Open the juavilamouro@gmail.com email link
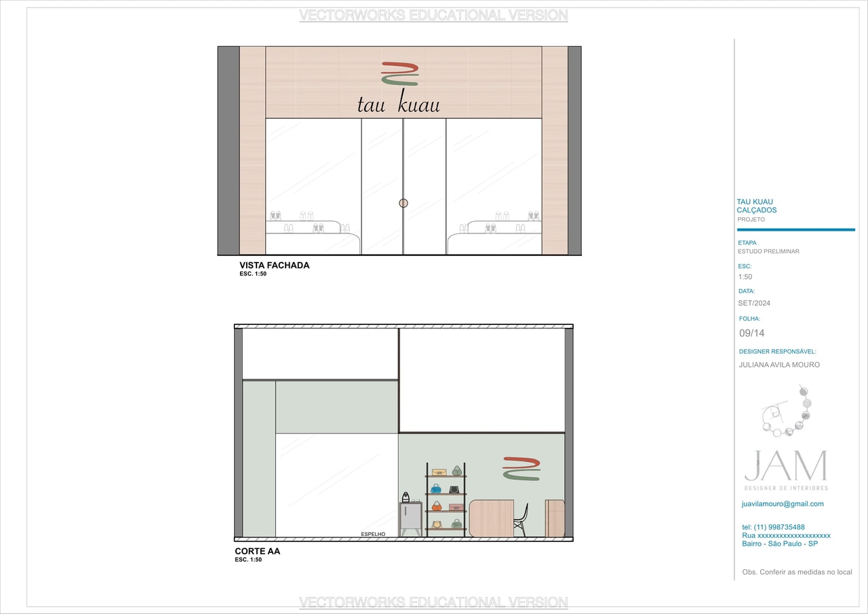Viewport: 868px width, 614px height. tap(783, 504)
